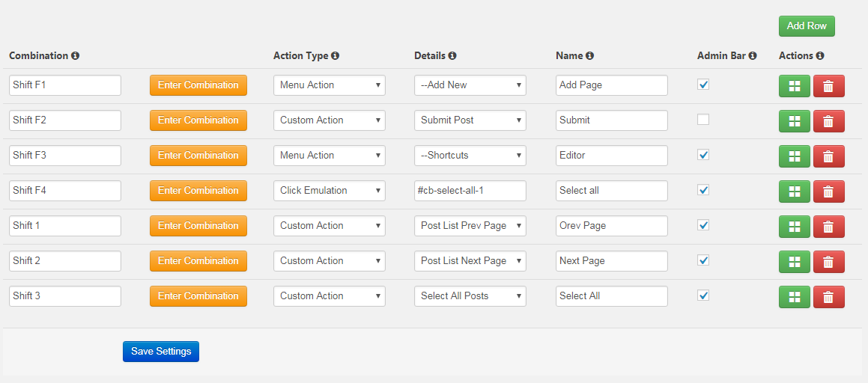The image size is (868, 383).
Task: Open Action Type dropdown for Shift F1 row
Action: point(329,85)
